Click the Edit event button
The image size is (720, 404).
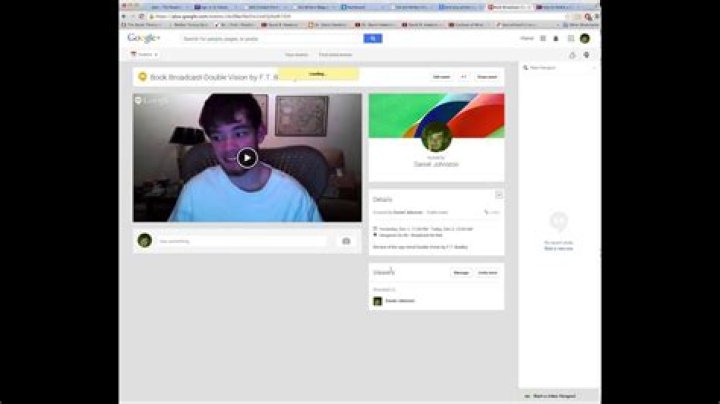tap(441, 76)
